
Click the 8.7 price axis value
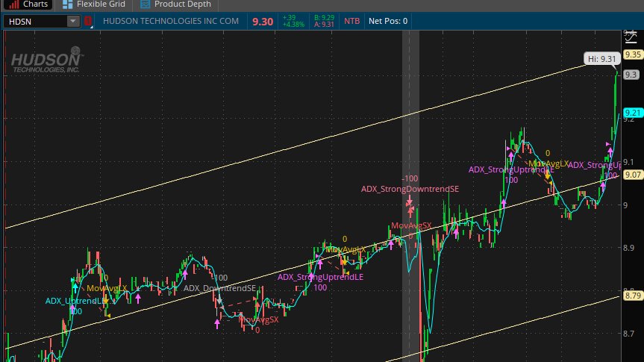tap(628, 334)
